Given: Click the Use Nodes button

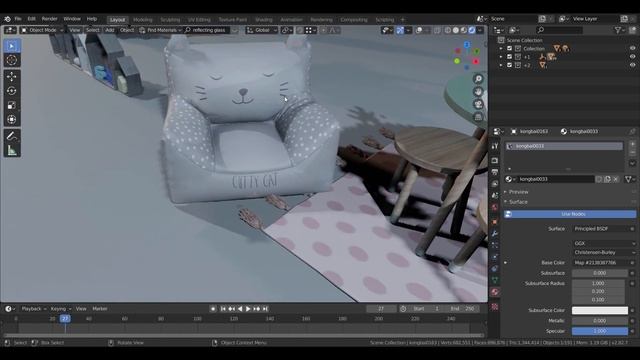Looking at the screenshot, I should pyautogui.click(x=570, y=214).
